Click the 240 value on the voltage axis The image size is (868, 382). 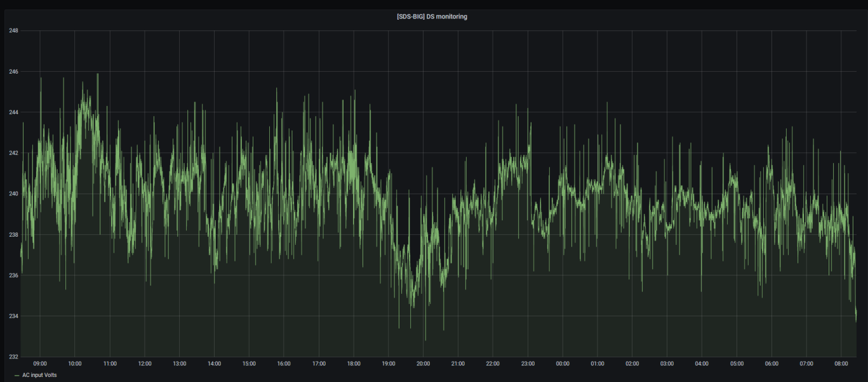(13, 194)
